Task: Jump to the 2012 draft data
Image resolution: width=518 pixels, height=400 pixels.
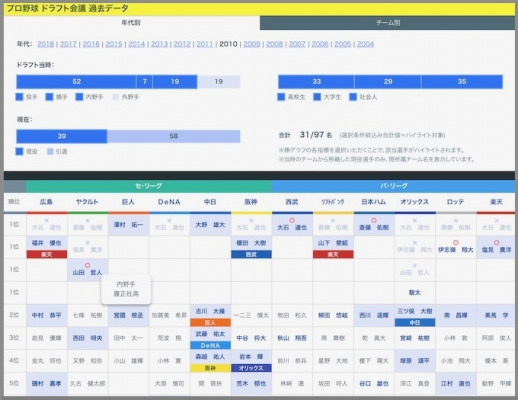Action: pyautogui.click(x=182, y=44)
